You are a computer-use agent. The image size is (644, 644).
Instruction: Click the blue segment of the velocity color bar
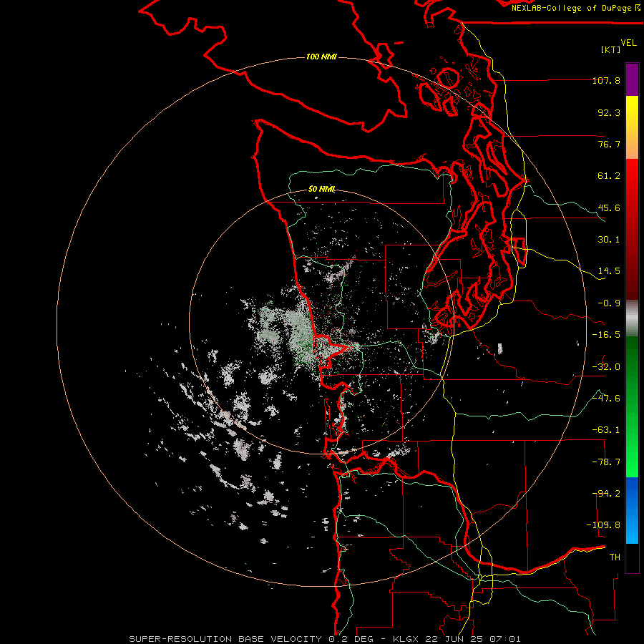(x=632, y=510)
